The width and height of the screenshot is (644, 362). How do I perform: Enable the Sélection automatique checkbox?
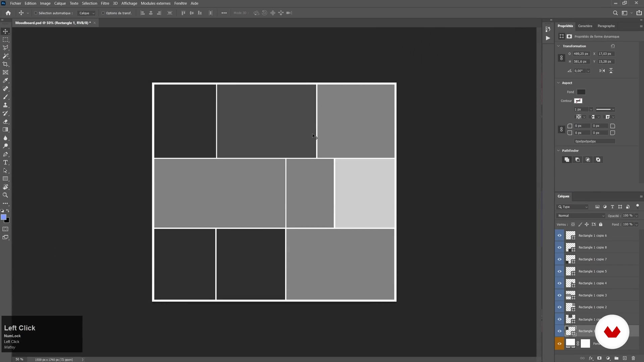(x=36, y=13)
